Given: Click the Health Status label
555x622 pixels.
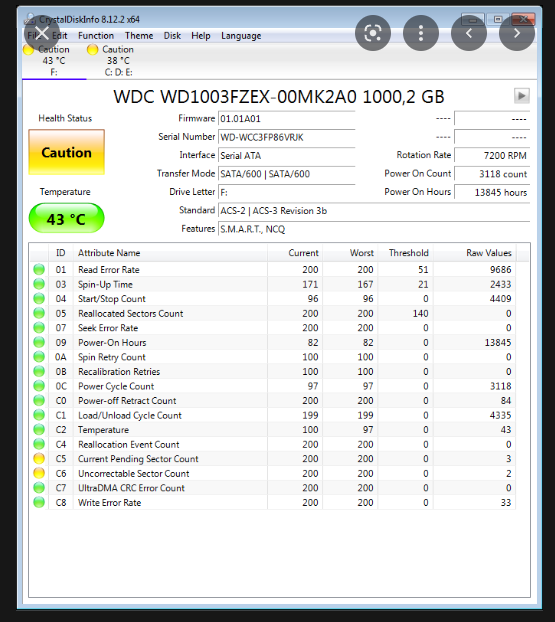Looking at the screenshot, I should coord(65,118).
